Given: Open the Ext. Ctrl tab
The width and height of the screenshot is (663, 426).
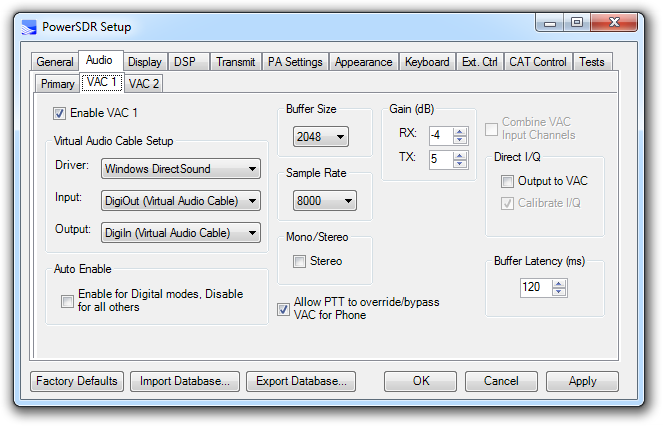Looking at the screenshot, I should pyautogui.click(x=479, y=62).
